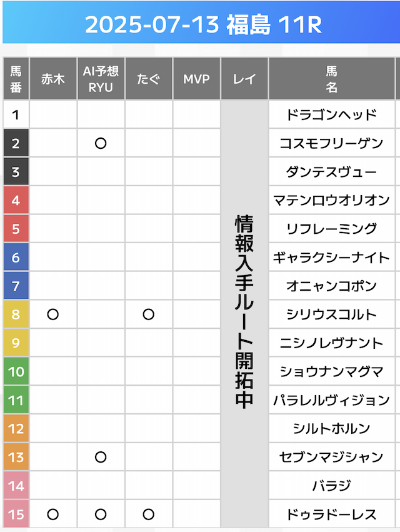Click the blue number 6 cell

point(16,258)
